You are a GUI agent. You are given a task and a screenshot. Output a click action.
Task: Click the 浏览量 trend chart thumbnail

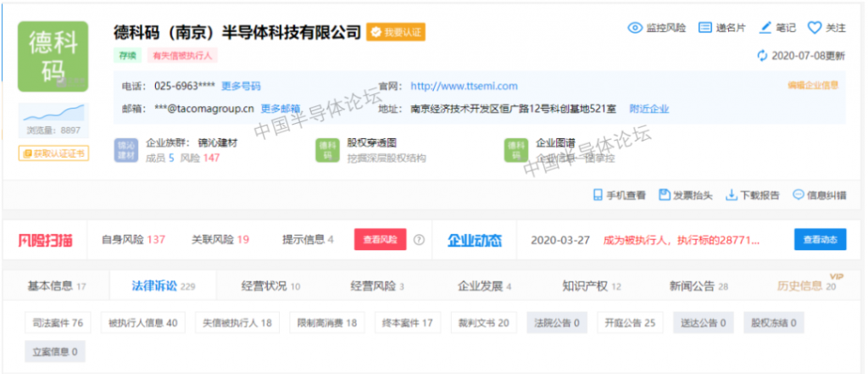coord(53,114)
